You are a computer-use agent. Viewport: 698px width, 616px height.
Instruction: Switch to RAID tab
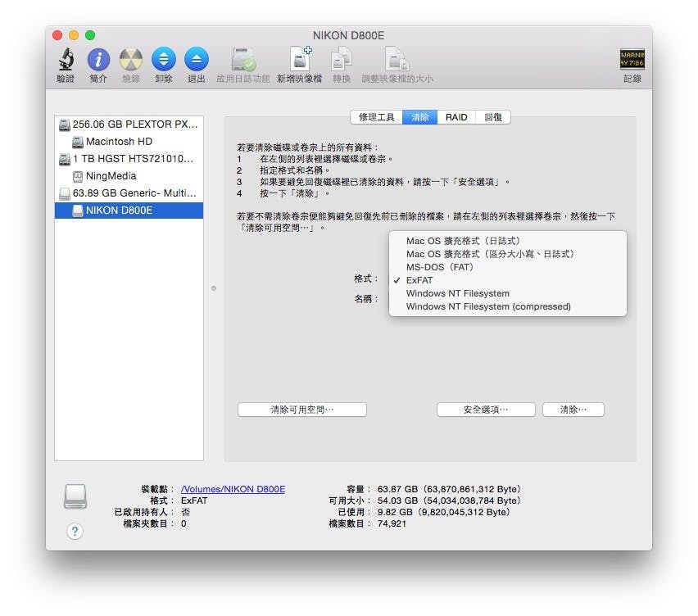click(x=456, y=117)
